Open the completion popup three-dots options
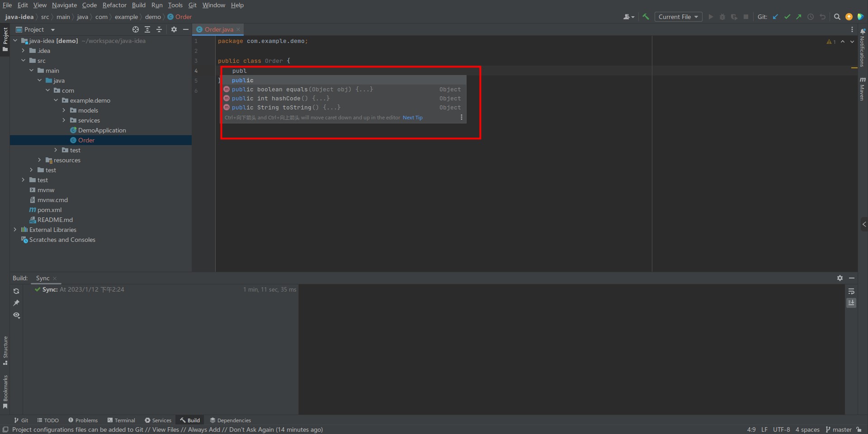This screenshot has width=868, height=434. [461, 118]
